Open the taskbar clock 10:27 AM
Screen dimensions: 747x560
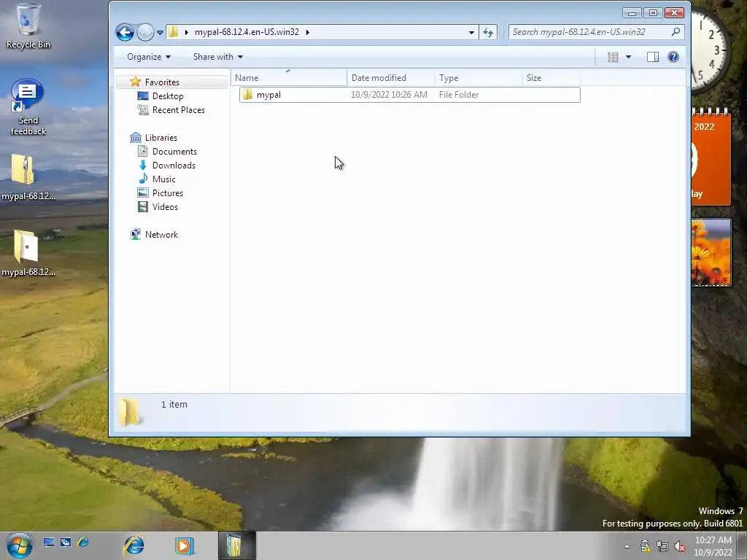tap(713, 546)
